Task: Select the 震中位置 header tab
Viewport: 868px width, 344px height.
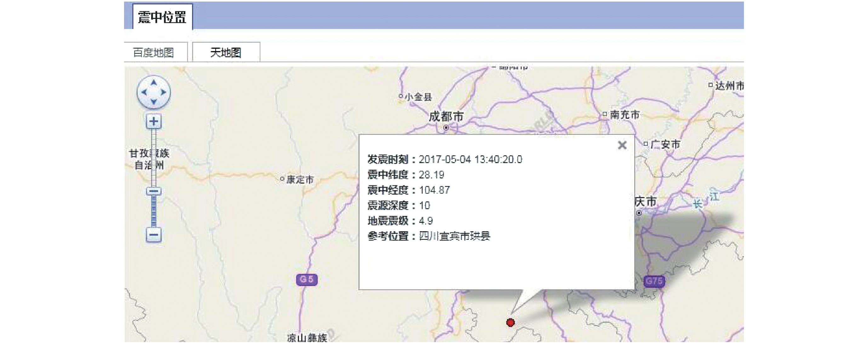Action: pos(163,17)
